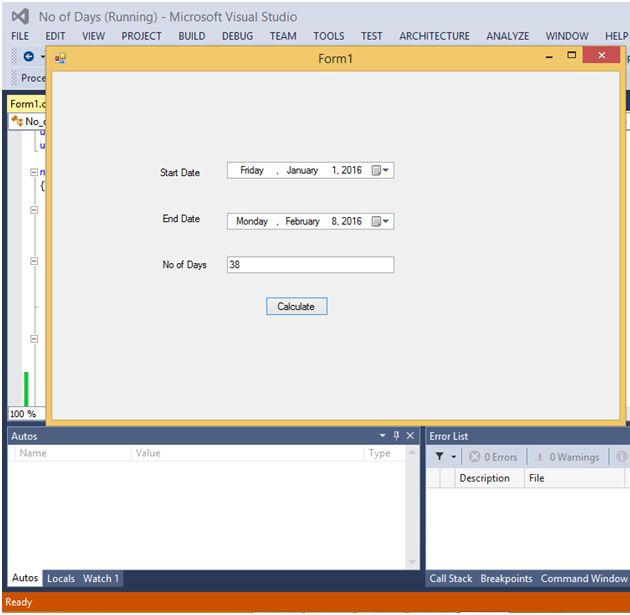Collapse the code outline node just above the green margin bar
This screenshot has height=615, width=630.
click(34, 339)
